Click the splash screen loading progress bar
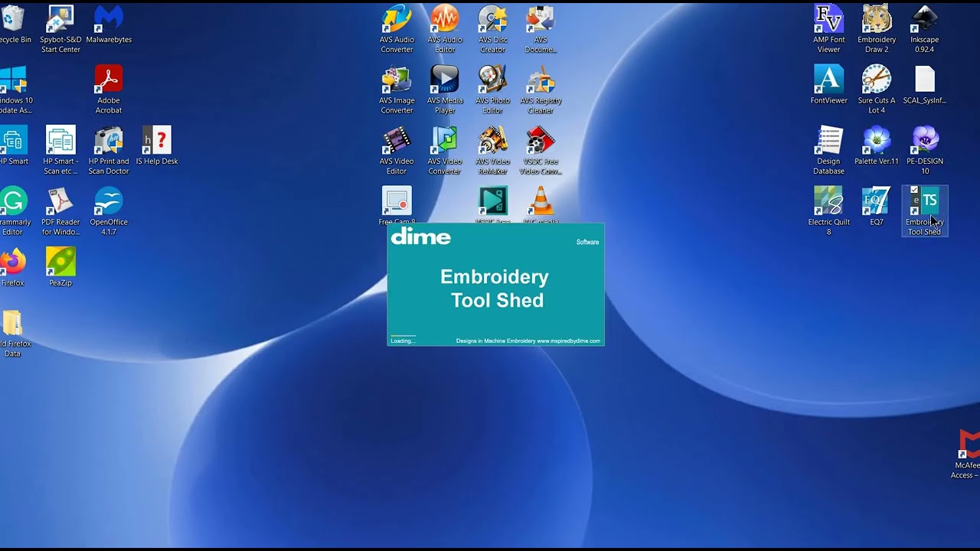 point(403,336)
